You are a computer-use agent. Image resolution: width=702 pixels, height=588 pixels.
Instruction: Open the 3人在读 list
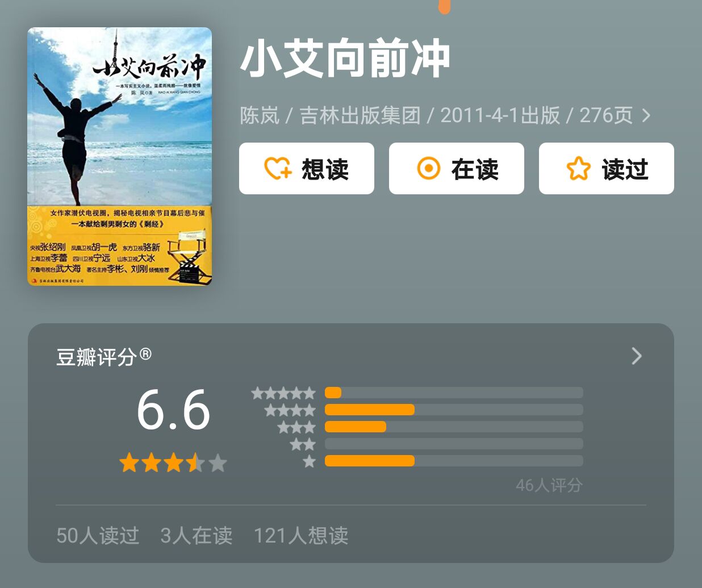197,535
